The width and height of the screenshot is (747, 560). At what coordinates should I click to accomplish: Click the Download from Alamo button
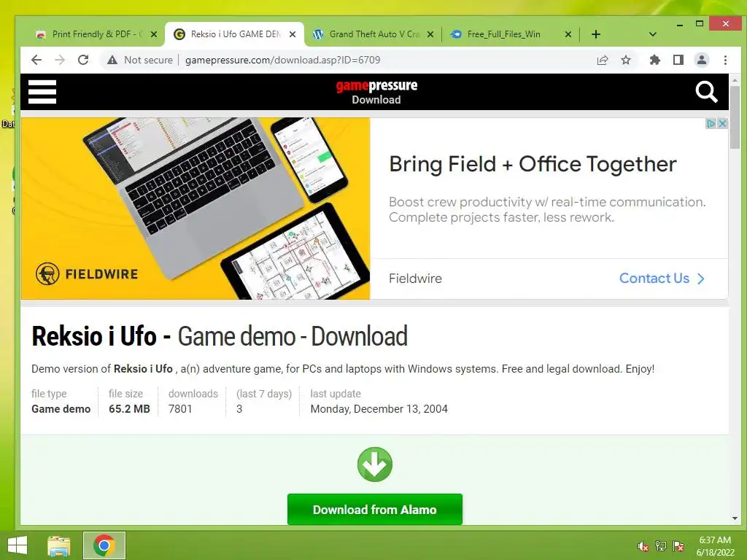375,509
